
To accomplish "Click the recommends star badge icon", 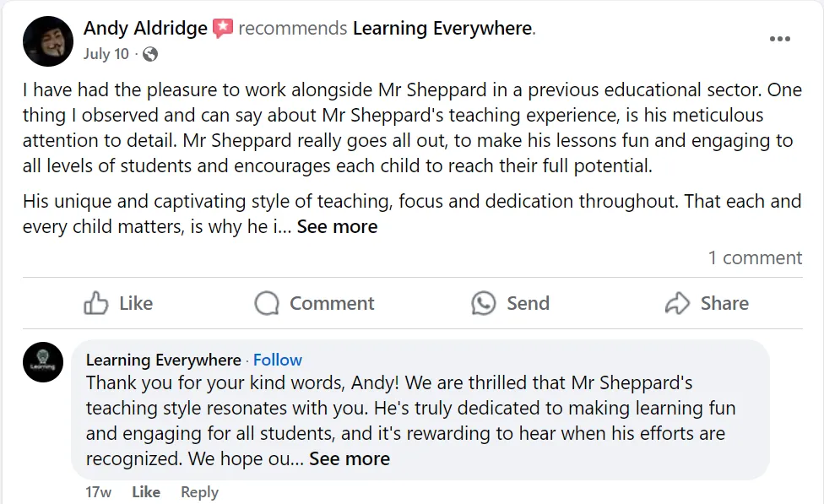I will tap(223, 29).
